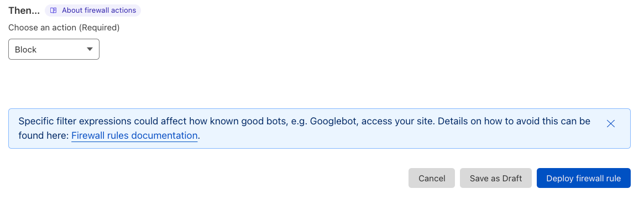Click the gray Cancel button
Viewport: 644px width, 199px height.
pos(432,178)
